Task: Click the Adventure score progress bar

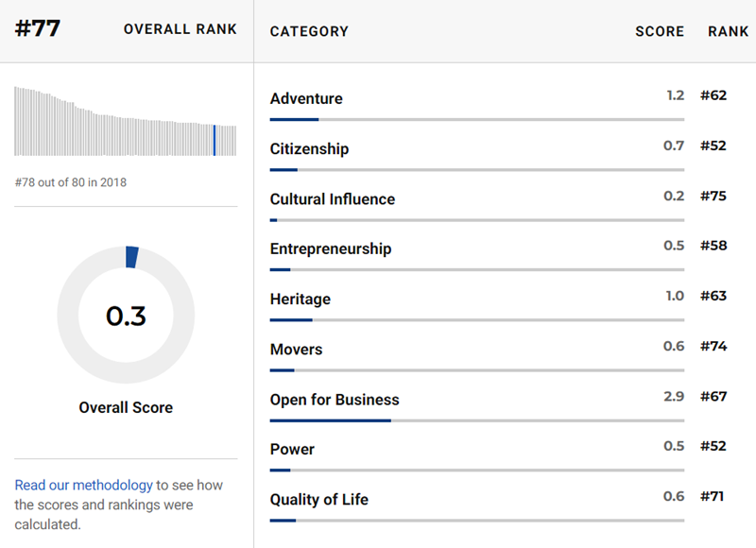Action: tap(476, 120)
